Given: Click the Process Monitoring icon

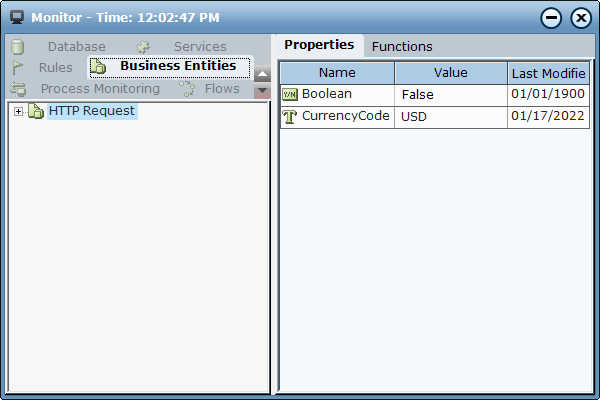Looking at the screenshot, I should pos(18,89).
